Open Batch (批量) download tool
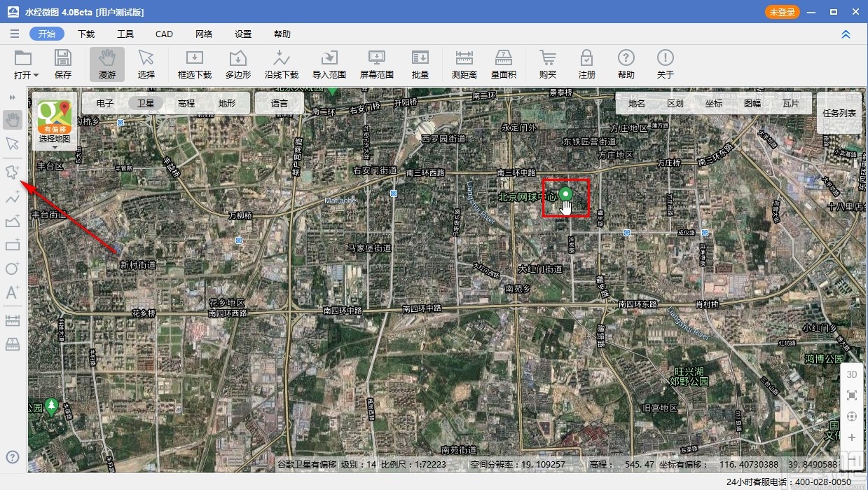 (x=420, y=64)
